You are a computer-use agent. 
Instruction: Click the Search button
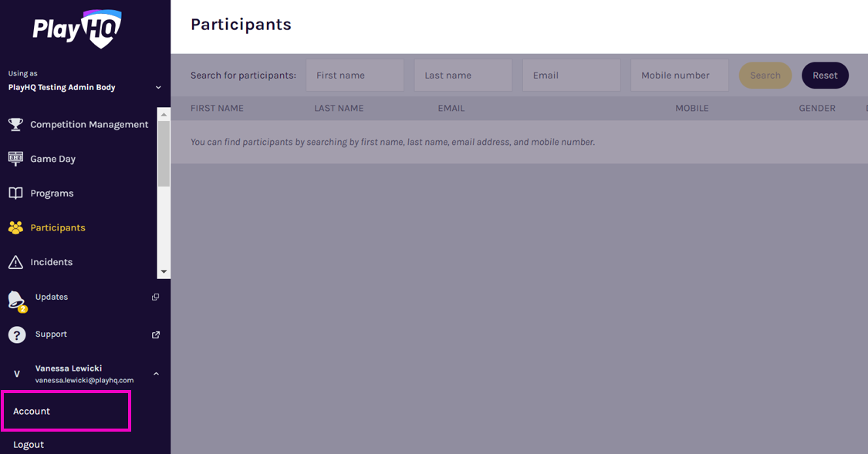click(x=765, y=76)
